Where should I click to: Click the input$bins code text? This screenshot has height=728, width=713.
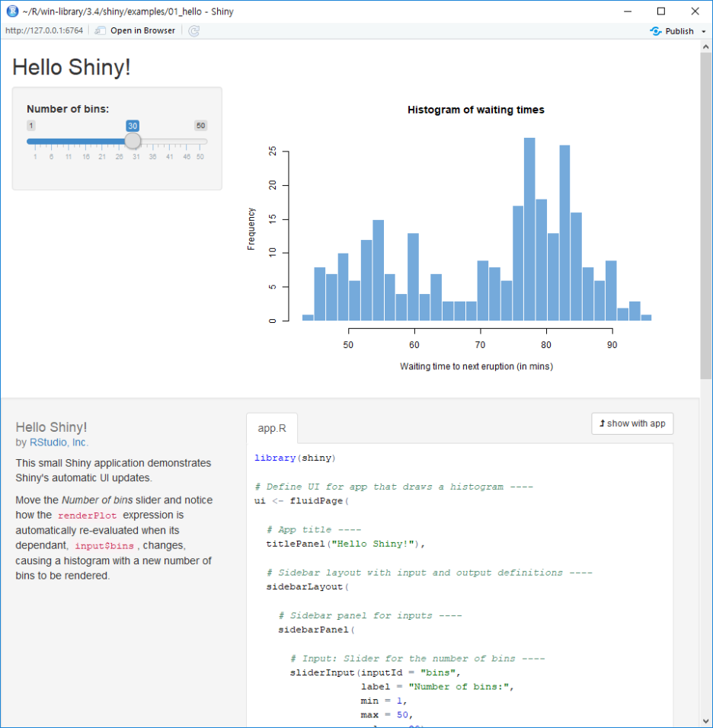[x=104, y=546]
